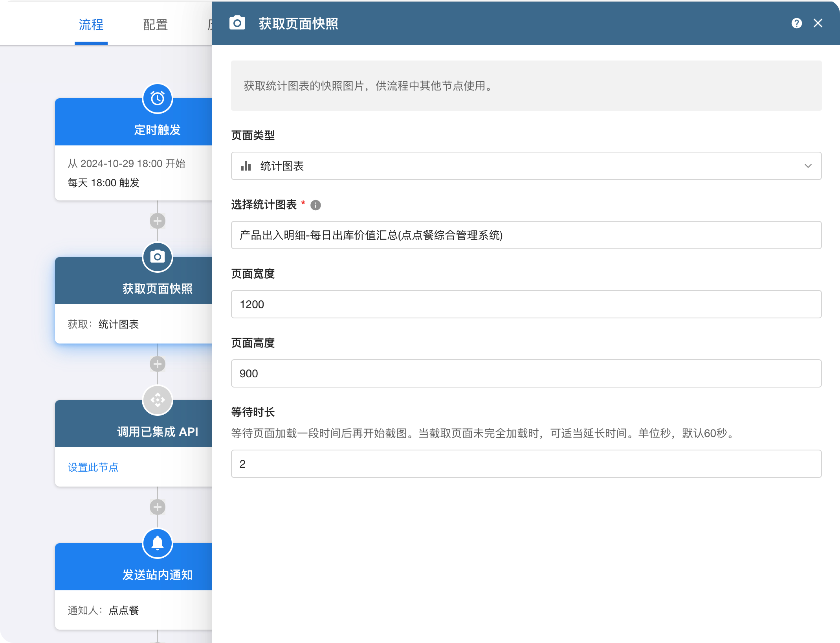
Task: Click the 页面高度 input with 900
Action: coord(526,373)
